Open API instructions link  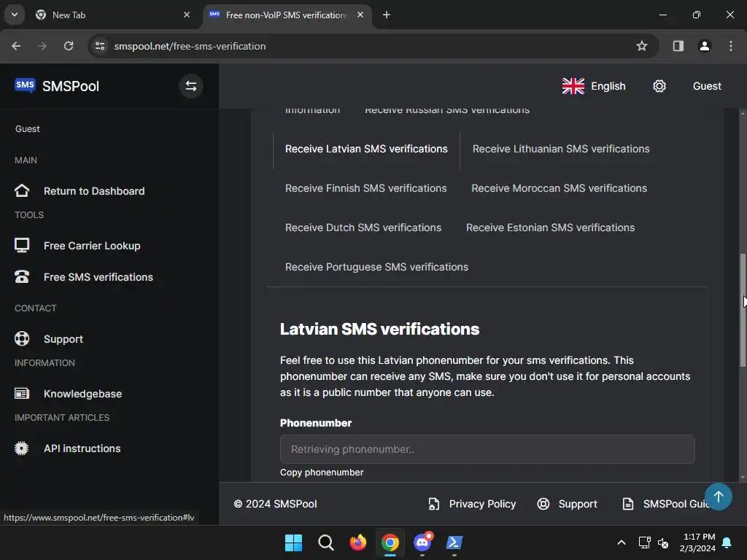(x=82, y=448)
